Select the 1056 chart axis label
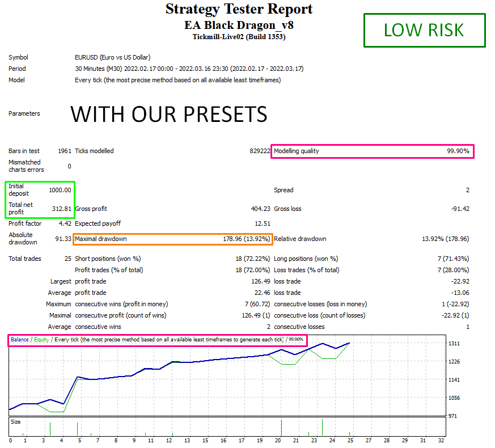 click(x=454, y=398)
